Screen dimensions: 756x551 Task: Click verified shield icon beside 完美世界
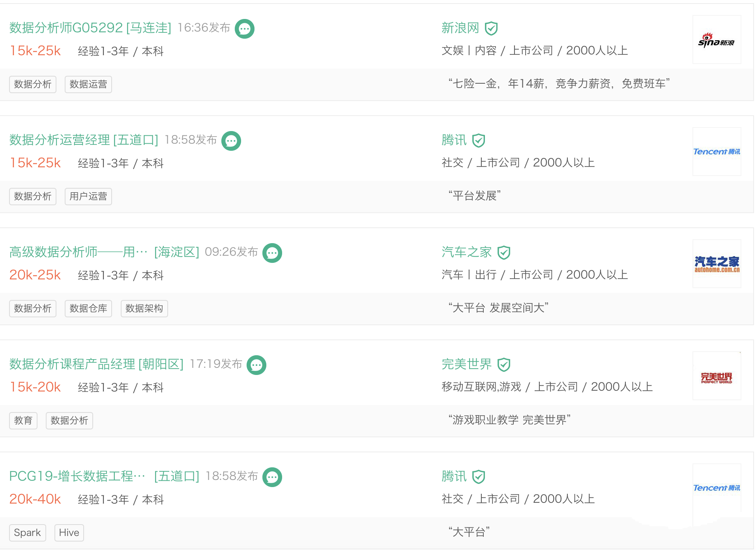click(504, 365)
